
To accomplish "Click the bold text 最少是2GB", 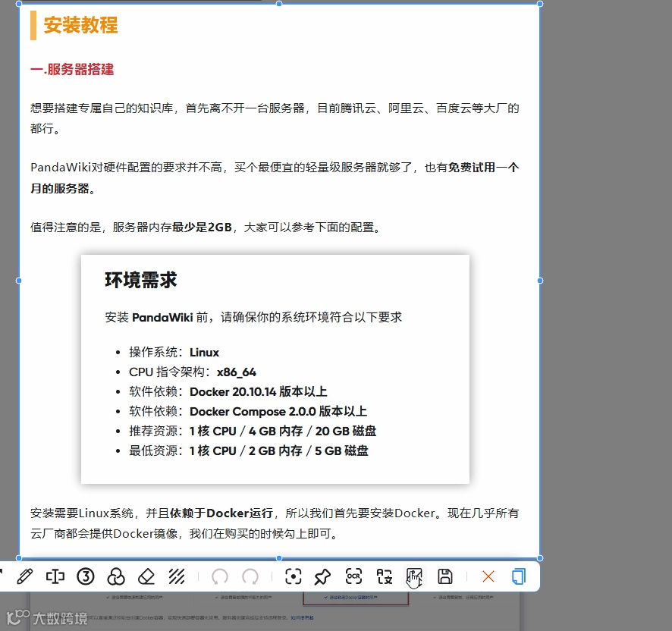I will pyautogui.click(x=202, y=228).
